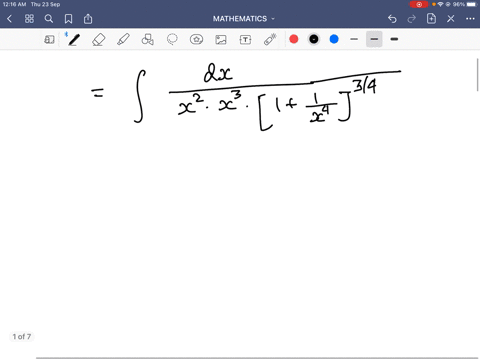
Task: Tap the screen recording indicator in status bar
Action: 419,4
